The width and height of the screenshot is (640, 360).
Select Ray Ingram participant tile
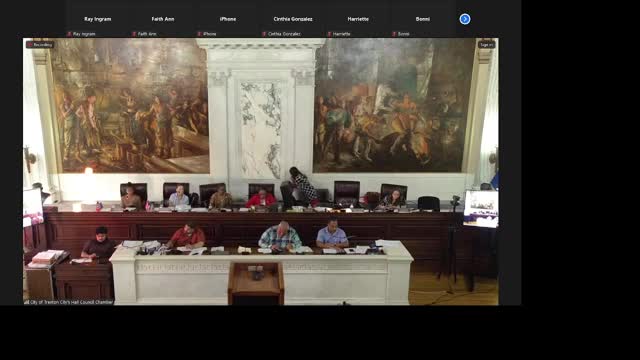(x=98, y=19)
